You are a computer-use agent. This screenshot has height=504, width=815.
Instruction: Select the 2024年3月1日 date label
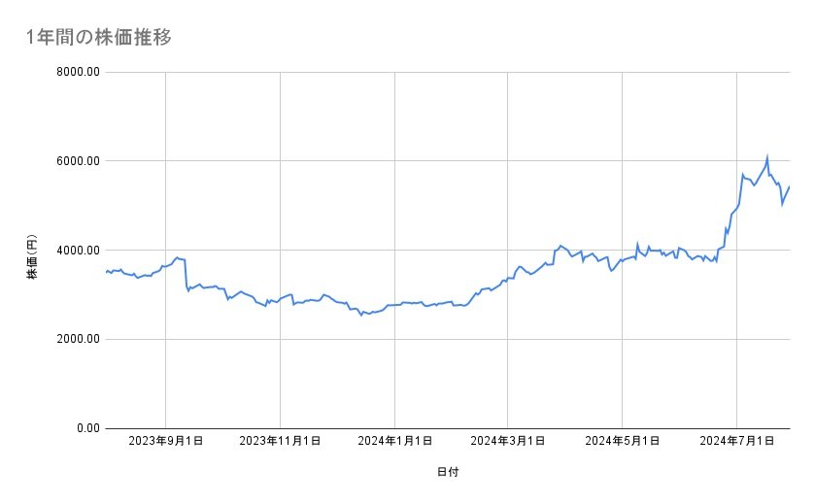pos(508,441)
